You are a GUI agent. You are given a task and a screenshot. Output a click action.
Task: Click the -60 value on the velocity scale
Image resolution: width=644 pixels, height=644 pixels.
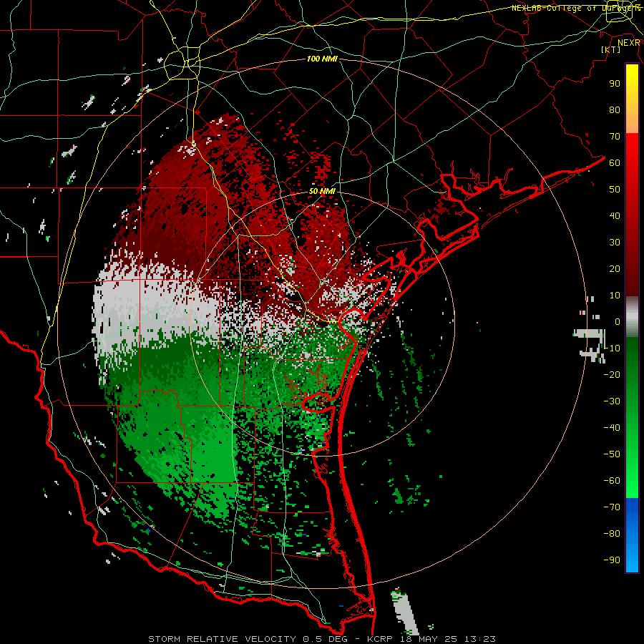[612, 481]
